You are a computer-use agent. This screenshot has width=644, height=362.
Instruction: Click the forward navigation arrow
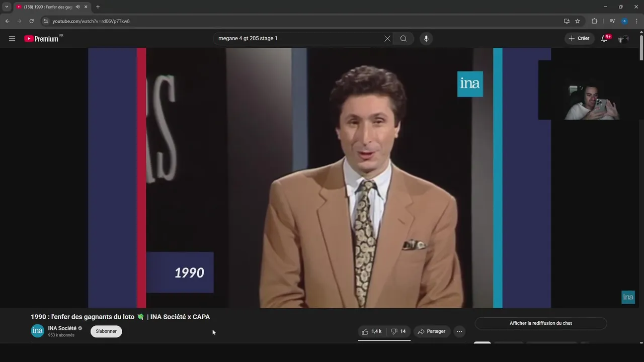19,21
